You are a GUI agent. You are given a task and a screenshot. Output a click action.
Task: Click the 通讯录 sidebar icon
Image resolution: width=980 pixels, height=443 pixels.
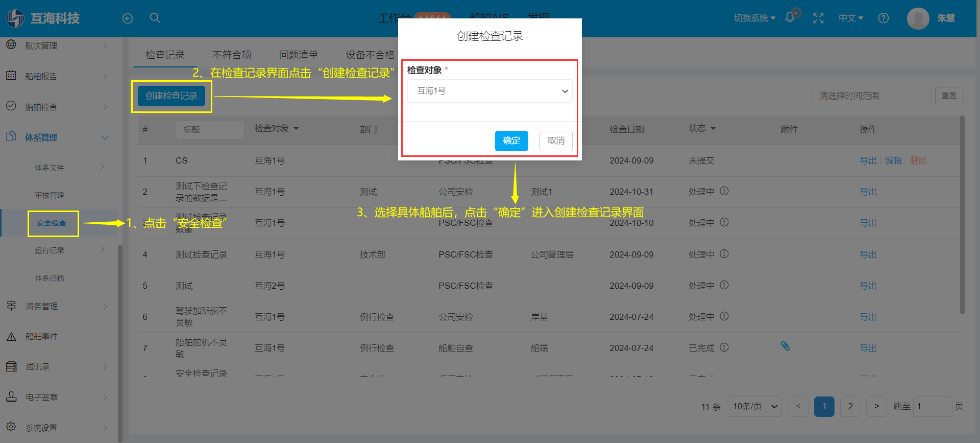pyautogui.click(x=11, y=366)
